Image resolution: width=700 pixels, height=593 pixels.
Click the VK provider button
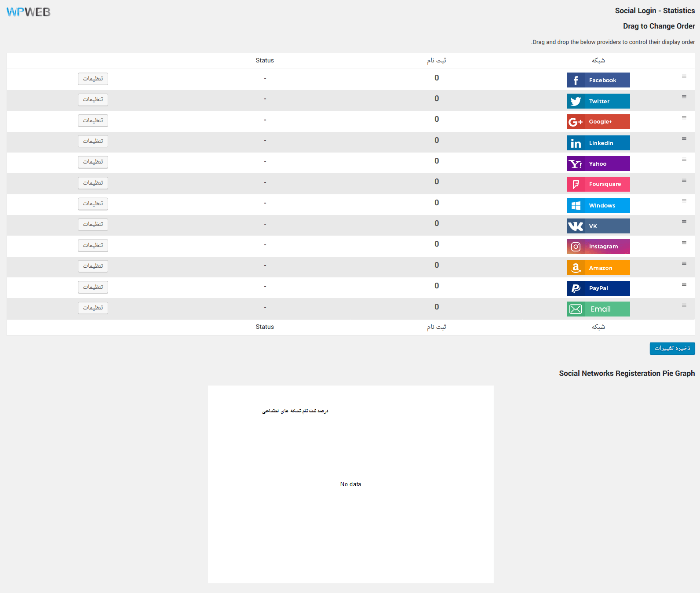pos(598,226)
